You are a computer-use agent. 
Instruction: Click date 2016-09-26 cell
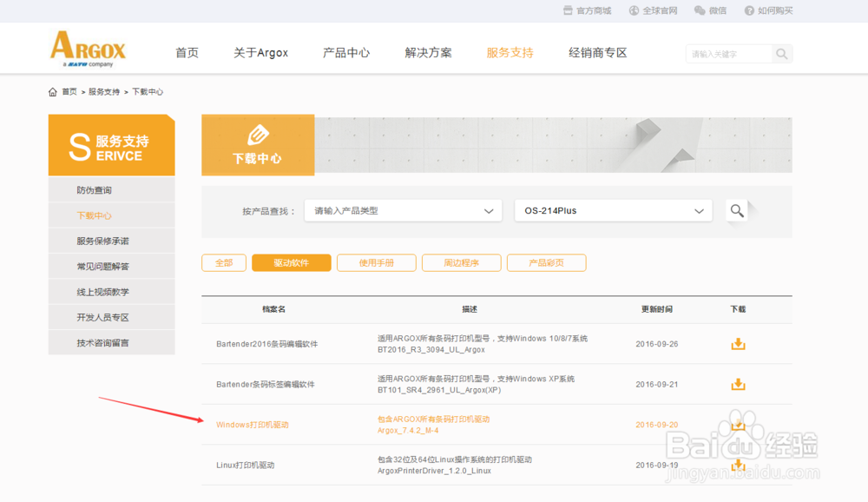(656, 344)
